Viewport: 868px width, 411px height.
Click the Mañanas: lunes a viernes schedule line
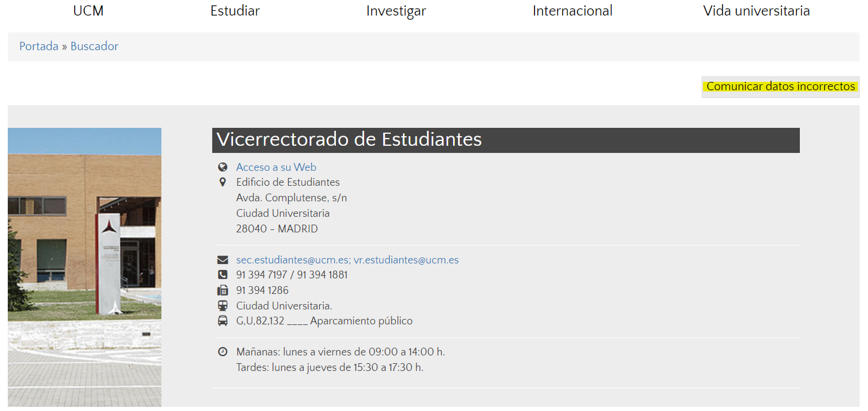[341, 351]
